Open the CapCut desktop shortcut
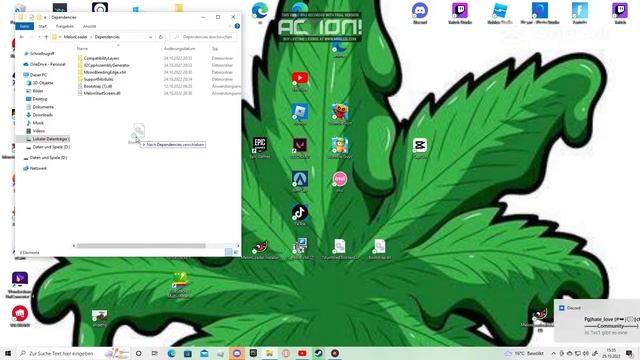 (420, 148)
